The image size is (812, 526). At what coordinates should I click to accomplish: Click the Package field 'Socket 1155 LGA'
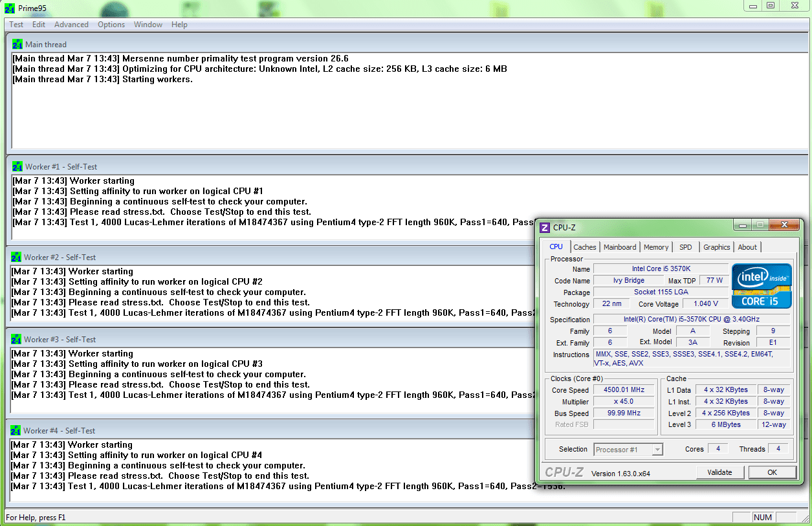[661, 292]
